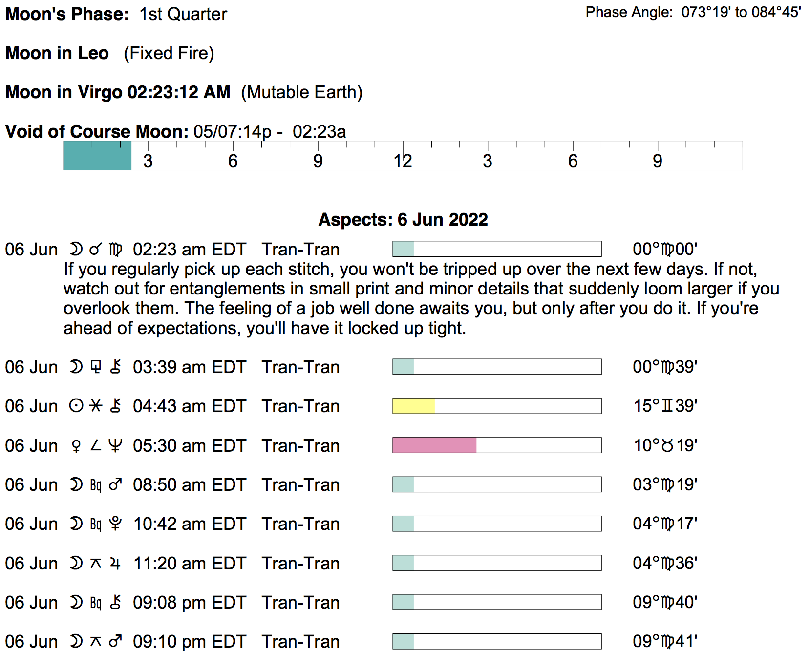Click the 12 noon mark on the timeline
810x672 pixels.
tap(403, 160)
